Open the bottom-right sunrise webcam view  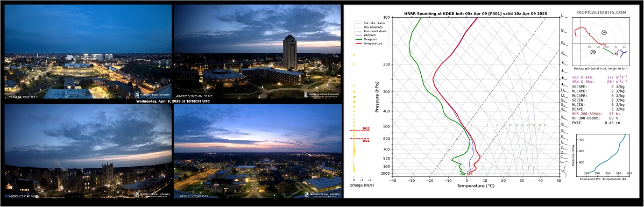[x=258, y=151]
